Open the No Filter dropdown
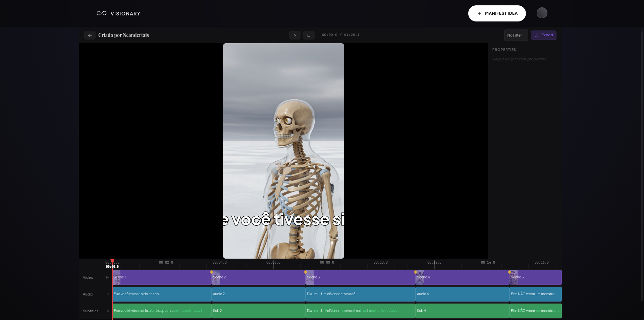This screenshot has height=320, width=644. [x=516, y=35]
